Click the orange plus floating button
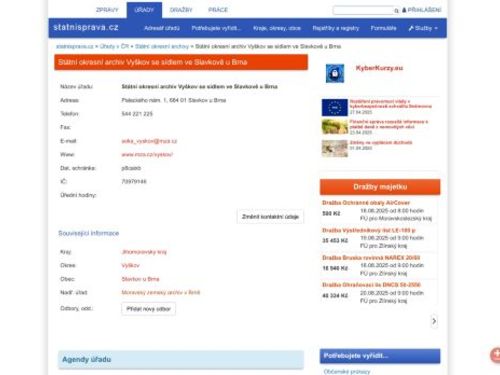 [x=495, y=355]
